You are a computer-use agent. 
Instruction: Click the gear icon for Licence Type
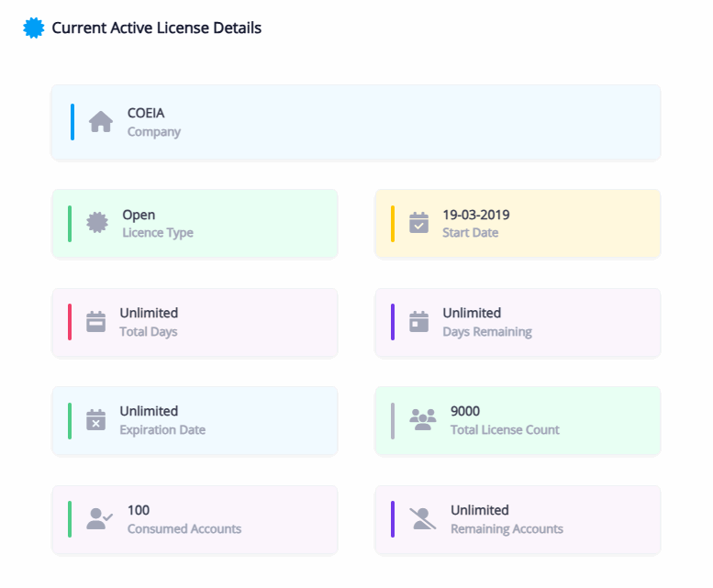click(x=97, y=223)
